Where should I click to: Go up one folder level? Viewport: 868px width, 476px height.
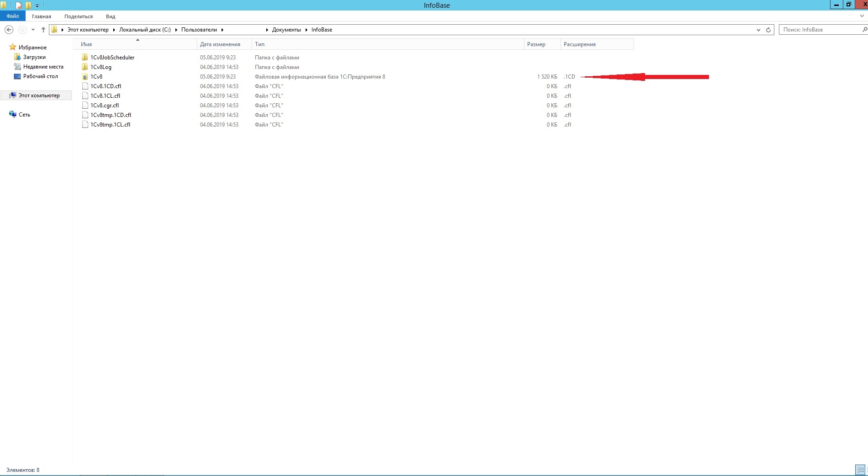coord(43,30)
